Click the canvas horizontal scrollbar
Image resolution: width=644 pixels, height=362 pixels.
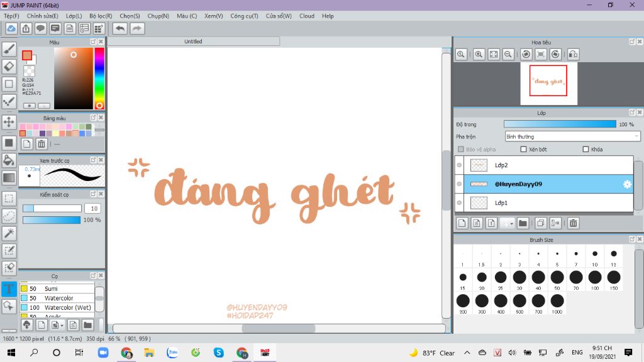point(279,328)
